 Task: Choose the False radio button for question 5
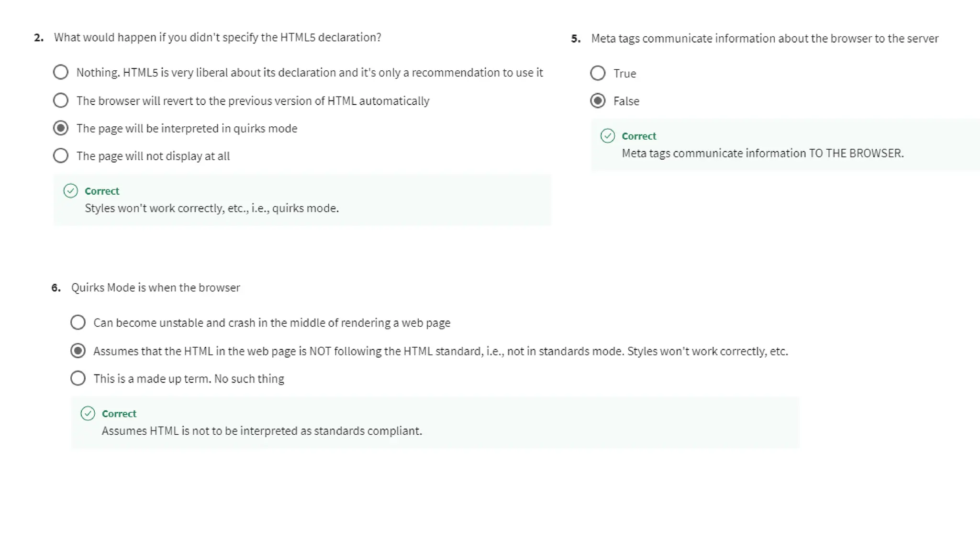[x=598, y=101]
